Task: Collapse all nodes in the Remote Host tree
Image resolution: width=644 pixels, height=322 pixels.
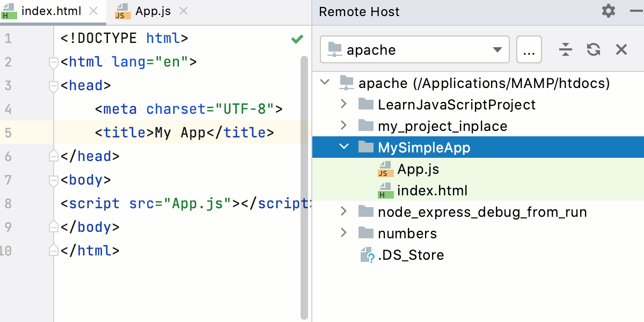Action: pyautogui.click(x=566, y=49)
